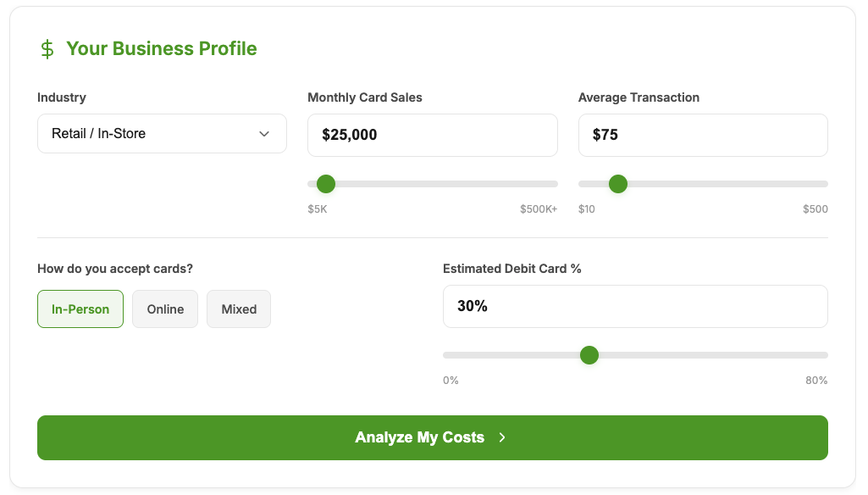The height and width of the screenshot is (495, 868).
Task: Click the Estimated Debit Card % slider handle
Action: 589,355
